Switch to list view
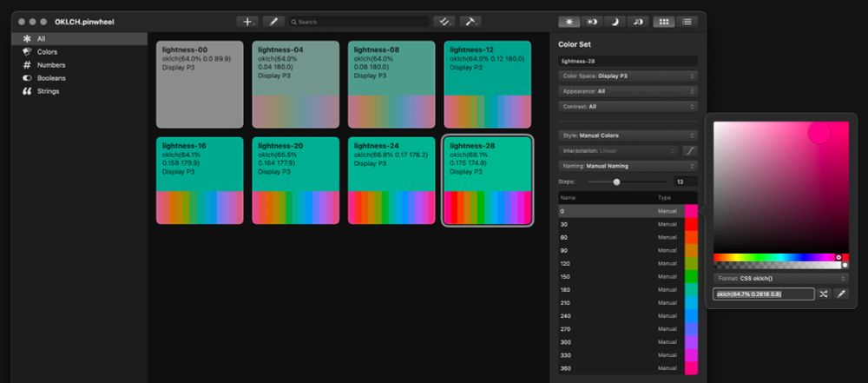This screenshot has width=868, height=383. pyautogui.click(x=687, y=22)
